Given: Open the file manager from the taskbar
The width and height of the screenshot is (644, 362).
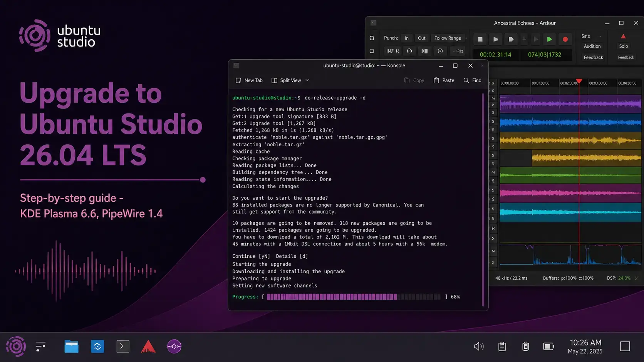Looking at the screenshot, I should (x=71, y=346).
